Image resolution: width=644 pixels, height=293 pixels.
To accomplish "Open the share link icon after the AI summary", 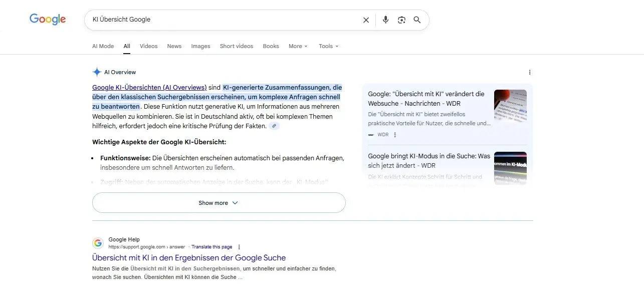I will click(x=274, y=126).
